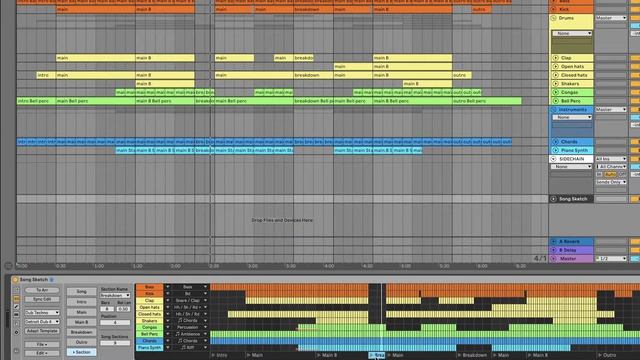
Task: Click the Sync Edit button
Action: pyautogui.click(x=42, y=299)
